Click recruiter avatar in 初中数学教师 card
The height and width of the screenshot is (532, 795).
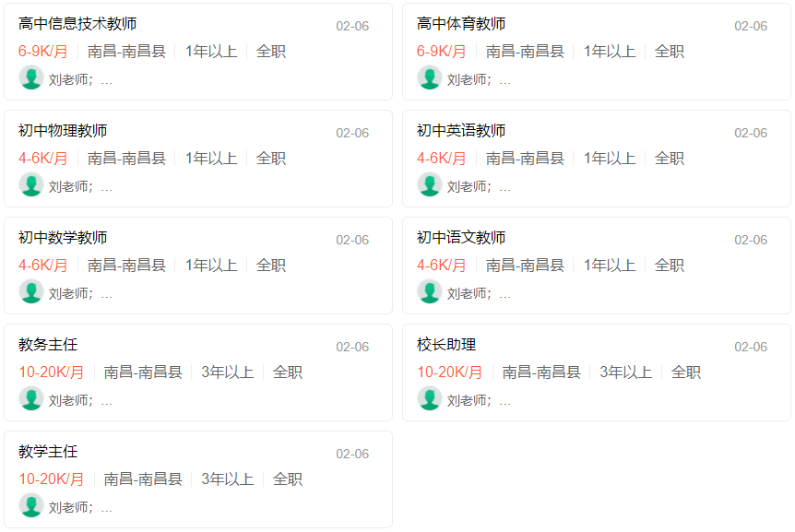click(31, 291)
